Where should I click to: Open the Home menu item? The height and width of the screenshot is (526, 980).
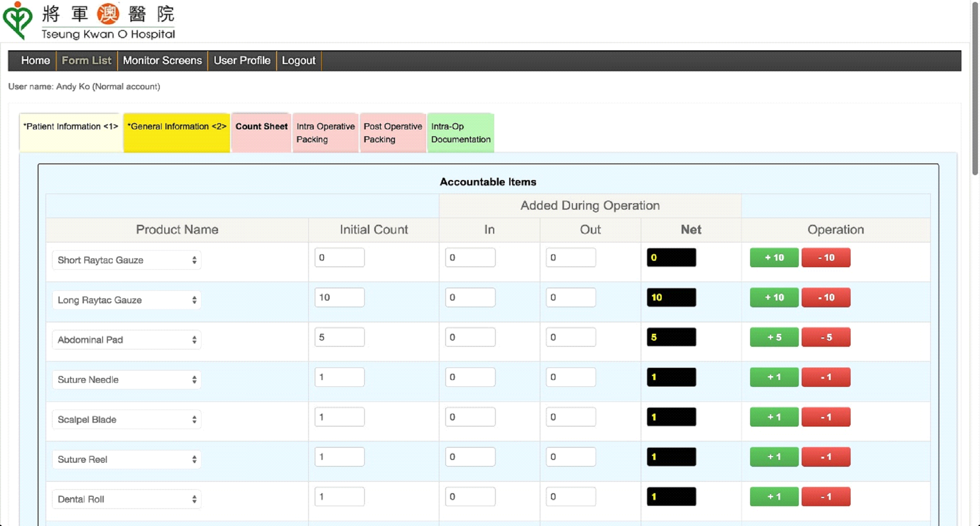(x=35, y=60)
